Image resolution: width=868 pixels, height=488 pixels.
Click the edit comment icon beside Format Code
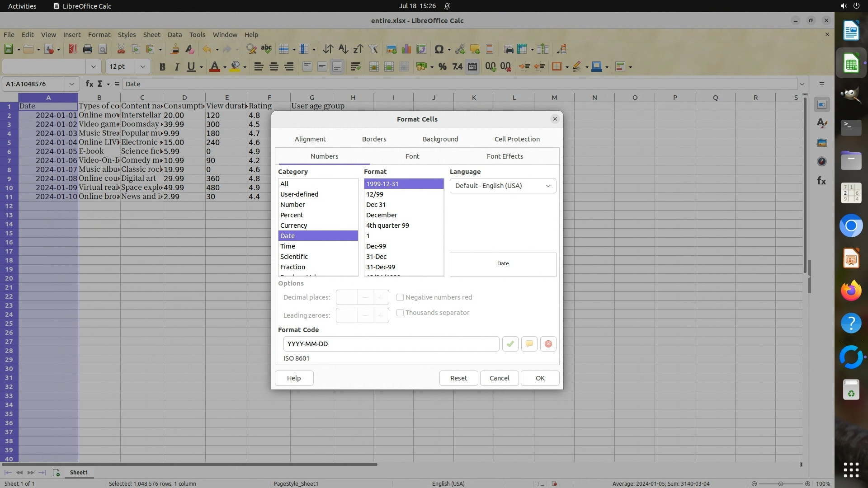pyautogui.click(x=529, y=344)
